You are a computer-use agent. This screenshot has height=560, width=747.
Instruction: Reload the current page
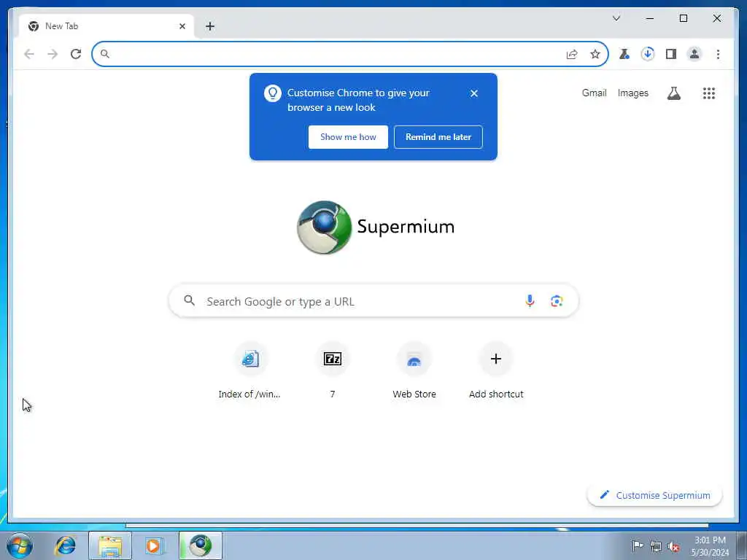[76, 54]
